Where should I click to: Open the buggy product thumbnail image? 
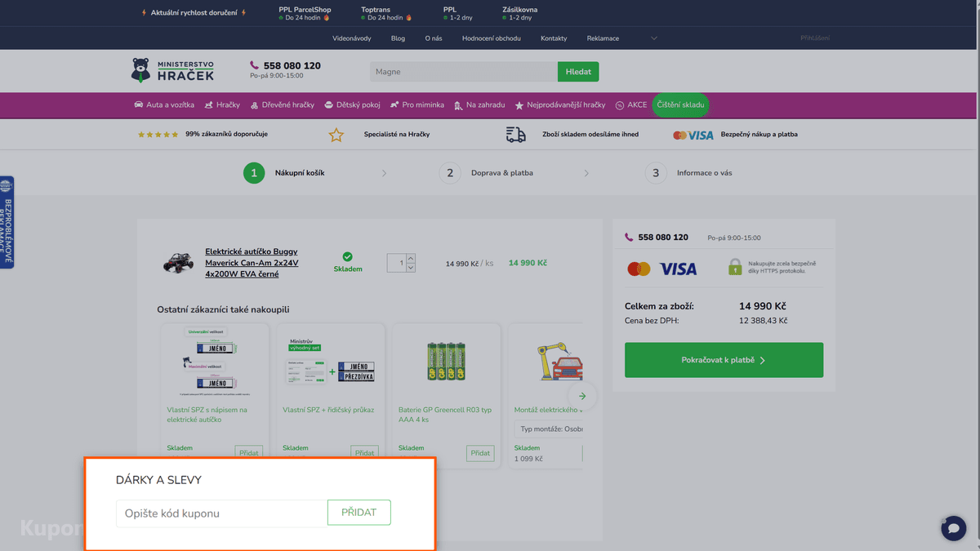pyautogui.click(x=178, y=263)
